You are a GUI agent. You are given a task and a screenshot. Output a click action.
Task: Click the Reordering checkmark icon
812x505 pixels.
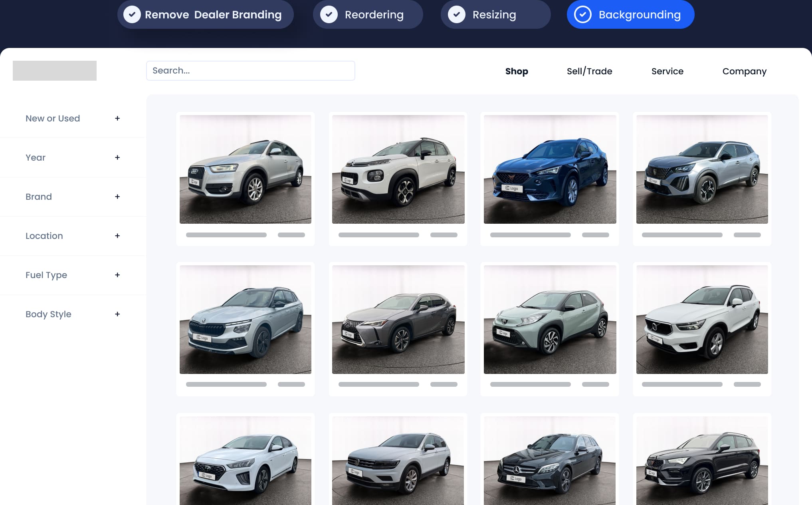tap(329, 14)
